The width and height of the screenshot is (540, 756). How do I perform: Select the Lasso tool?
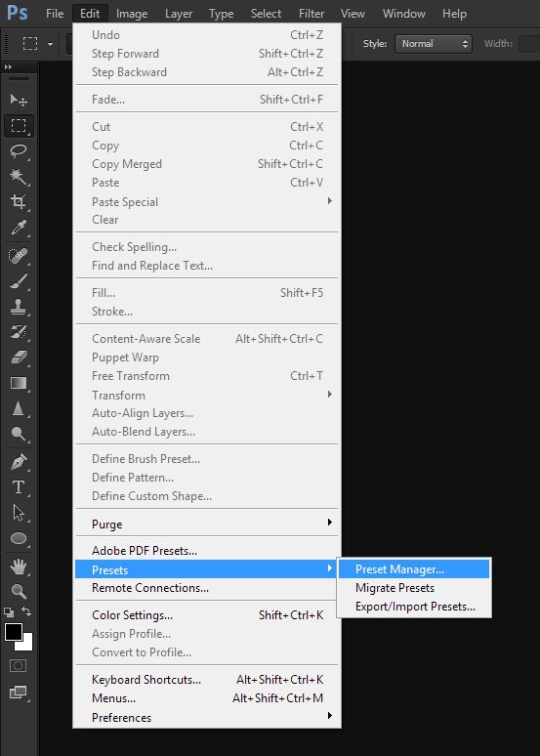(x=19, y=151)
